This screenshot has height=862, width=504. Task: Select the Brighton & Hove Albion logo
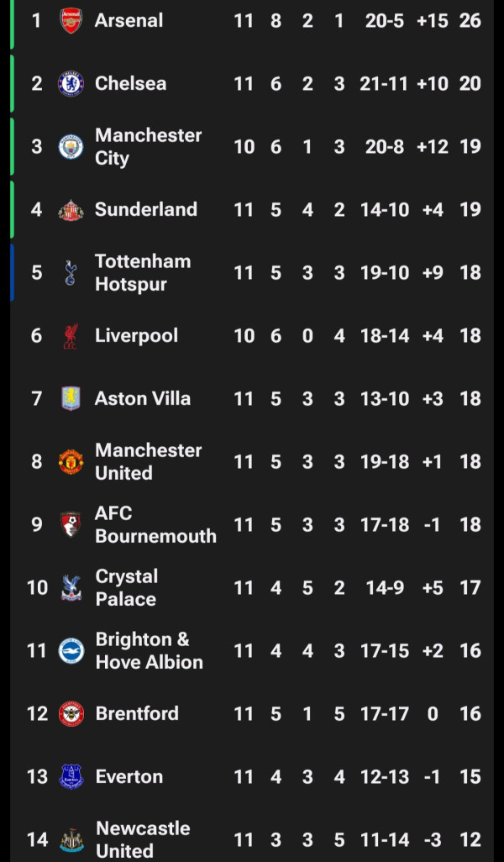(71, 650)
